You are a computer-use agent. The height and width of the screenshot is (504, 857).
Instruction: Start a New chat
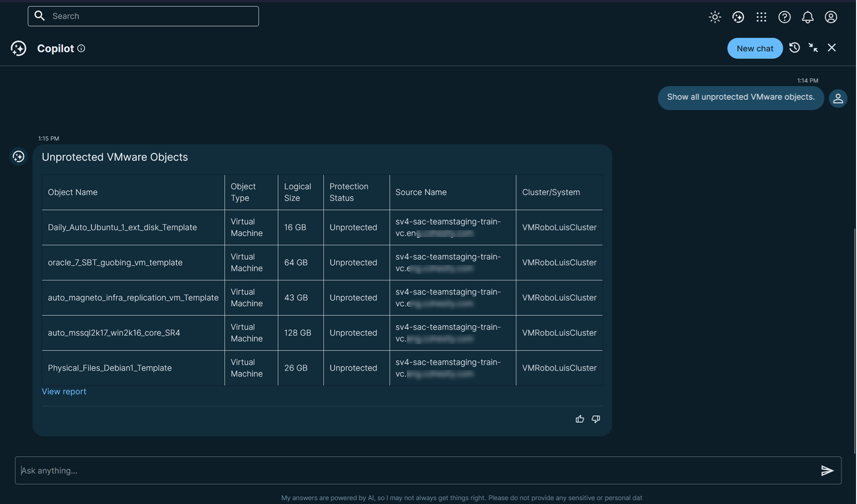tap(755, 48)
